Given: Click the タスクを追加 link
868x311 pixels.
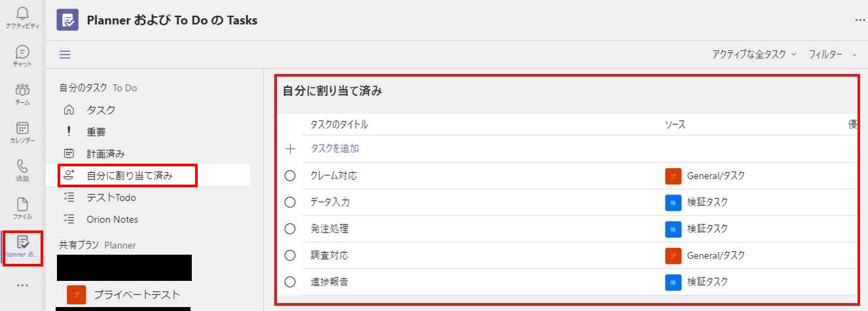Looking at the screenshot, I should click(335, 149).
